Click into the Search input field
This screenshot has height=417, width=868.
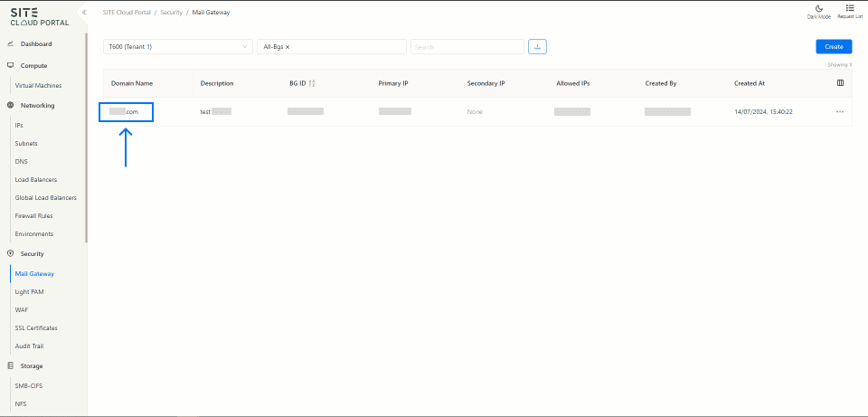coord(467,46)
